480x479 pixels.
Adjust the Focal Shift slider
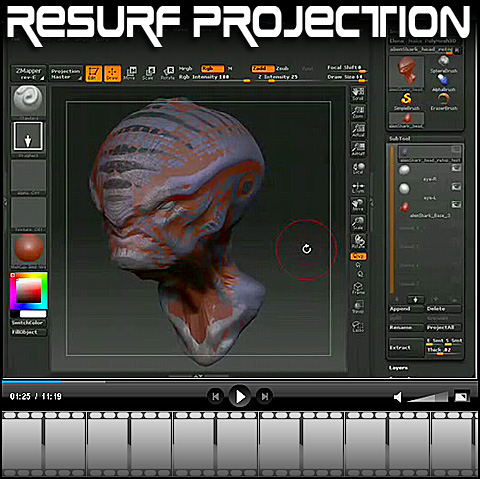point(347,68)
